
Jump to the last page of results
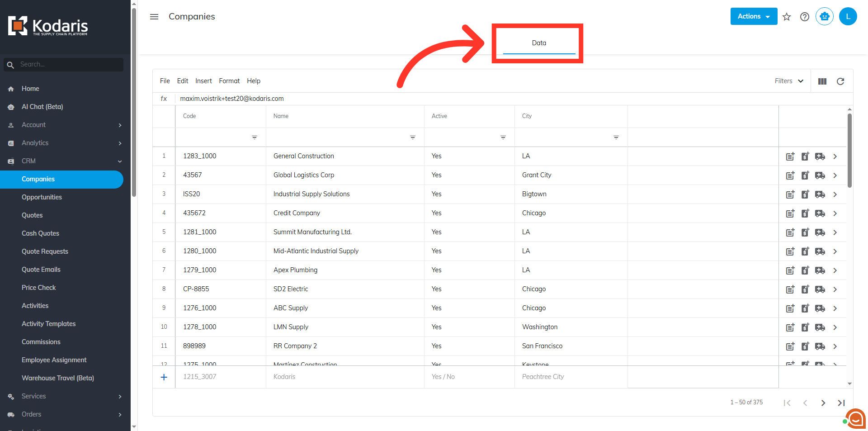pos(841,403)
